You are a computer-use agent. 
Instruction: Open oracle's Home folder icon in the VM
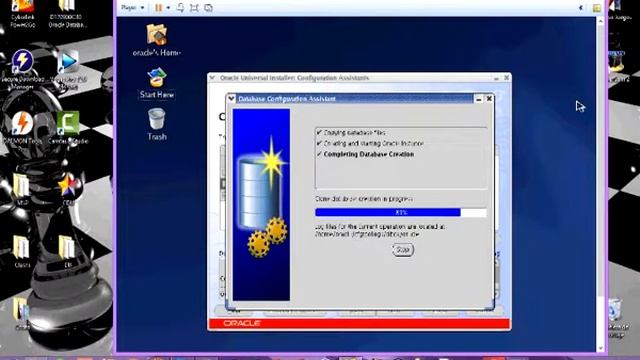coord(157,40)
